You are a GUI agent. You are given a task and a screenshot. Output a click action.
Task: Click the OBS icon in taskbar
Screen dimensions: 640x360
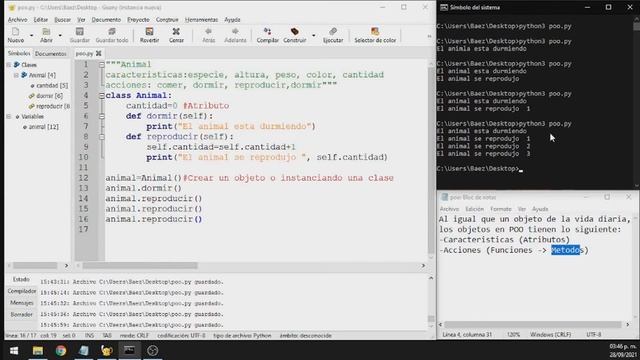coord(153,351)
